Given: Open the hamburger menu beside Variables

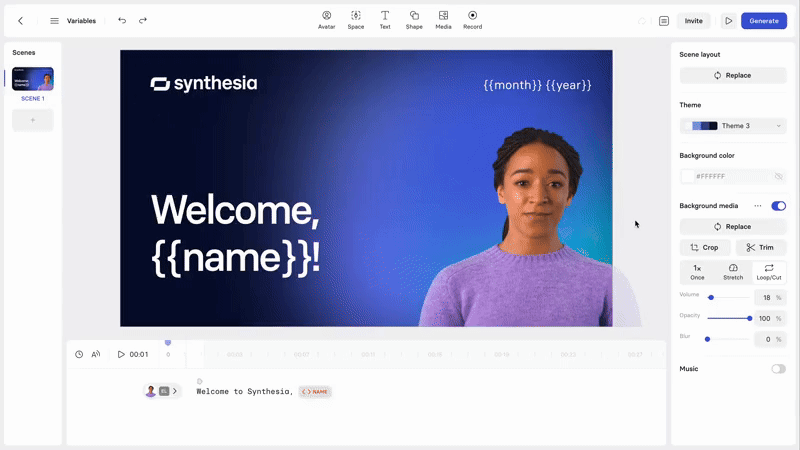Looking at the screenshot, I should pos(54,21).
